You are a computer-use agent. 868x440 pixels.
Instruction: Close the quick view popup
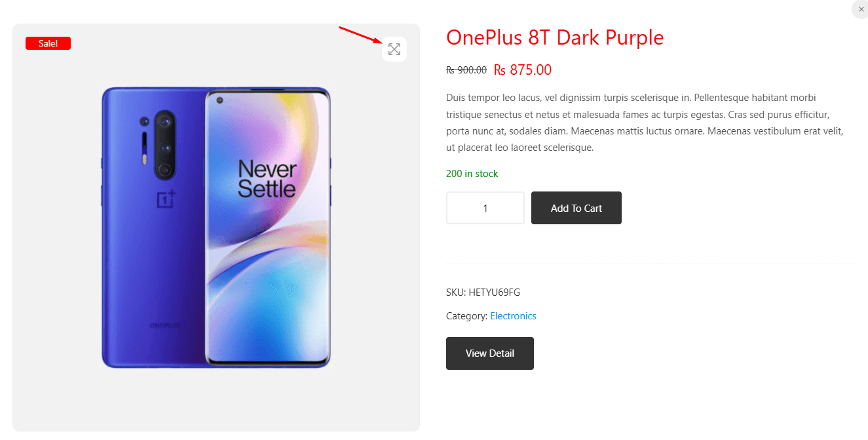point(861,9)
